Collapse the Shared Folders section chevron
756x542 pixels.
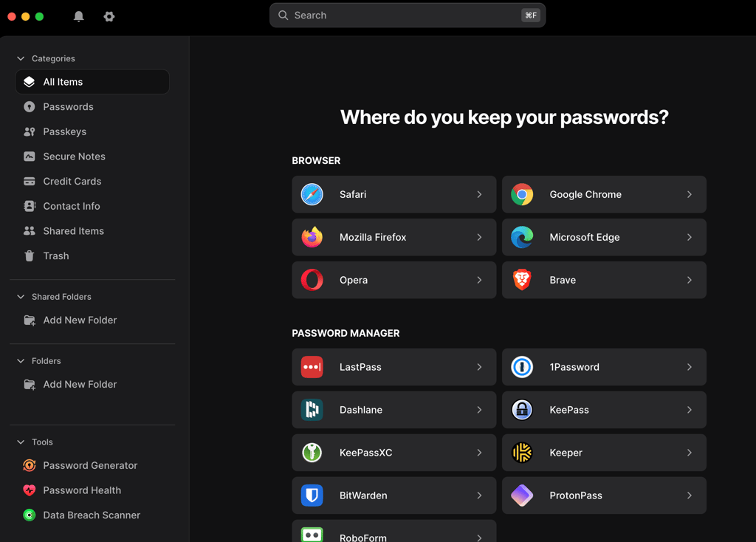coord(21,297)
